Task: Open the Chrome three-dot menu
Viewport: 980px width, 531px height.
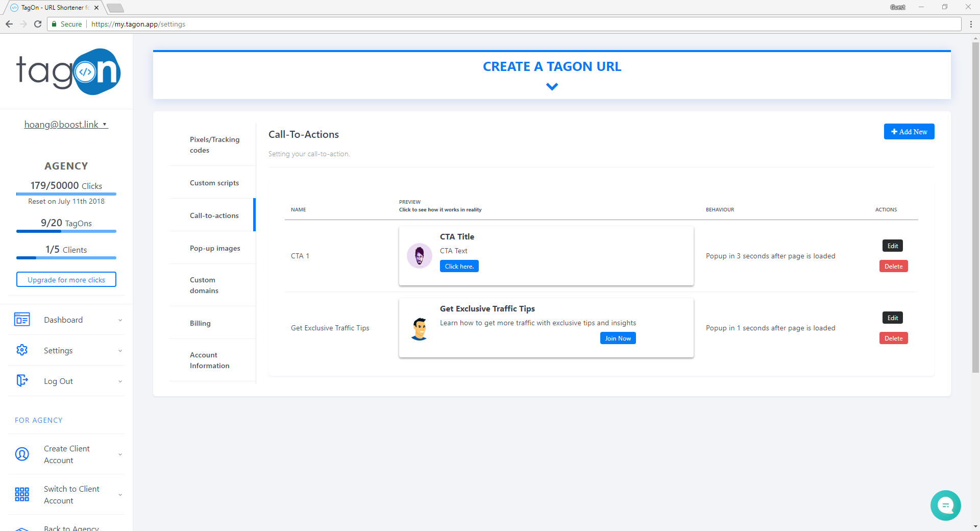Action: click(x=971, y=24)
